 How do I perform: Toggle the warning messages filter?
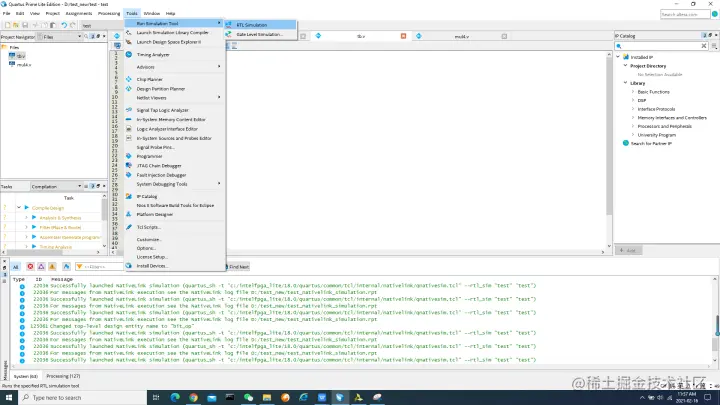coord(52,266)
